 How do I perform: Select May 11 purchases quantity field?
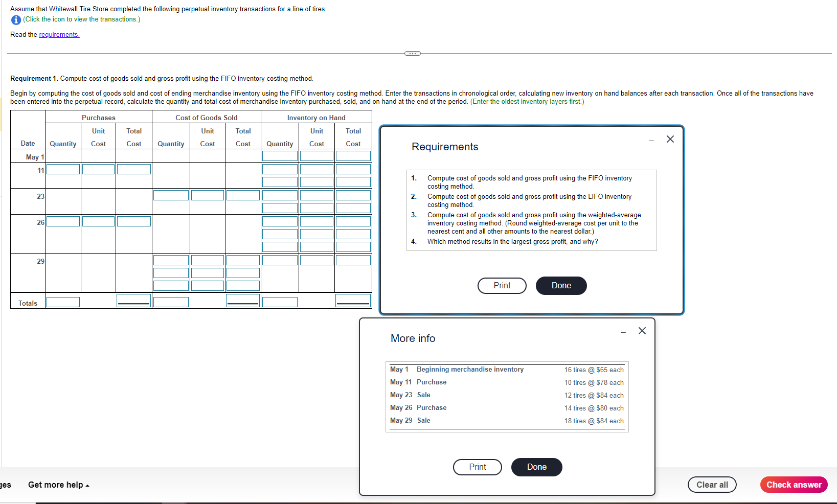[x=63, y=169]
